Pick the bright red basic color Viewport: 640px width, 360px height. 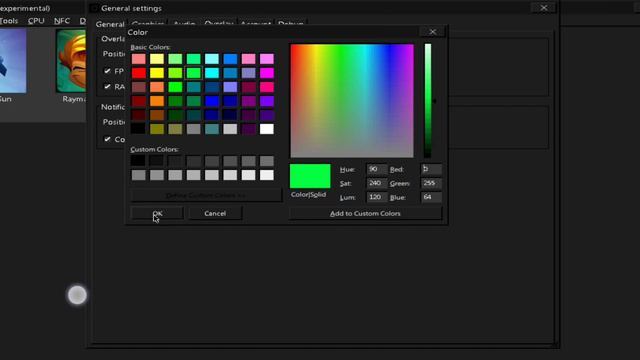138,73
